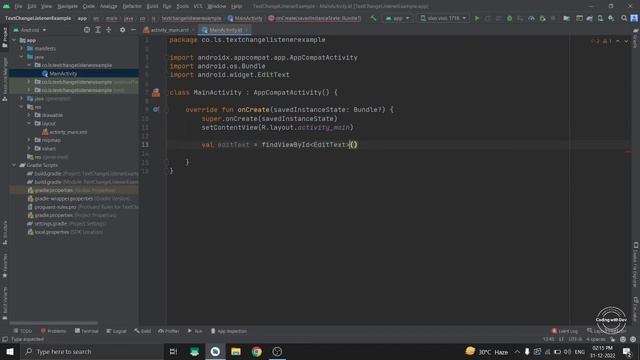
Task: Expand the values folder
Action: [29, 149]
